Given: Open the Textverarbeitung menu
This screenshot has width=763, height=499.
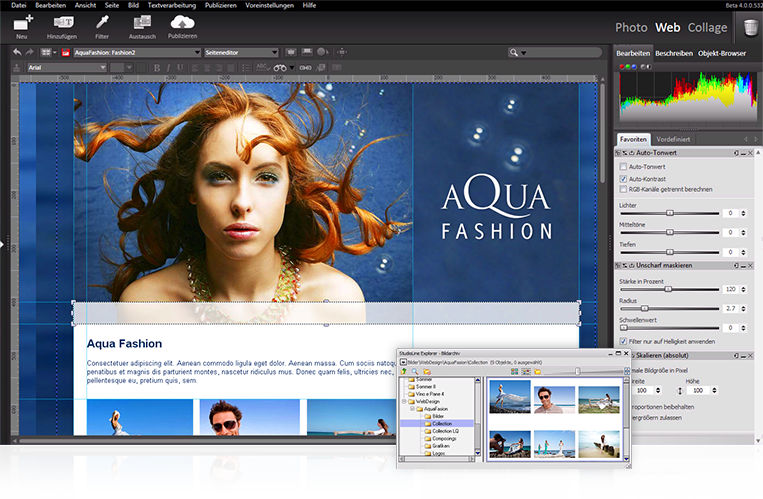Looking at the screenshot, I should [x=172, y=5].
